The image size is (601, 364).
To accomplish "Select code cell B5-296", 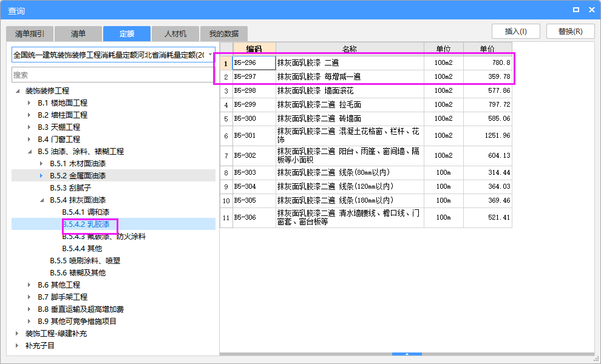I will click(254, 63).
